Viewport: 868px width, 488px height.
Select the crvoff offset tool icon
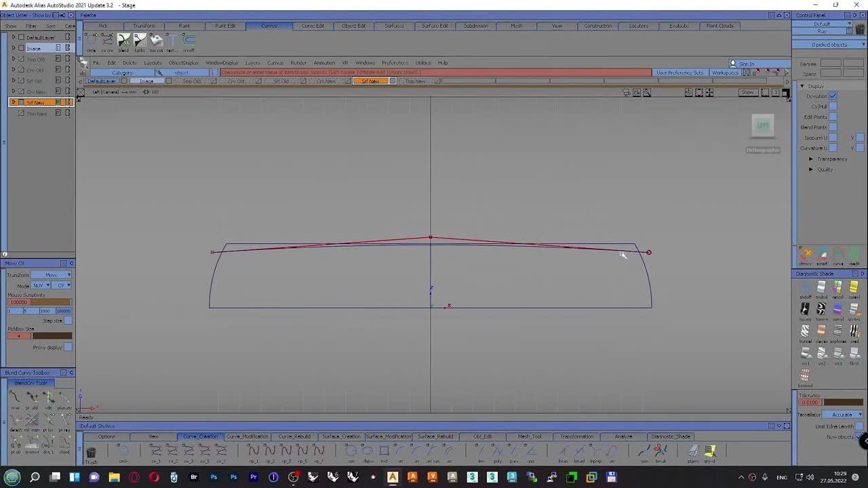click(189, 41)
